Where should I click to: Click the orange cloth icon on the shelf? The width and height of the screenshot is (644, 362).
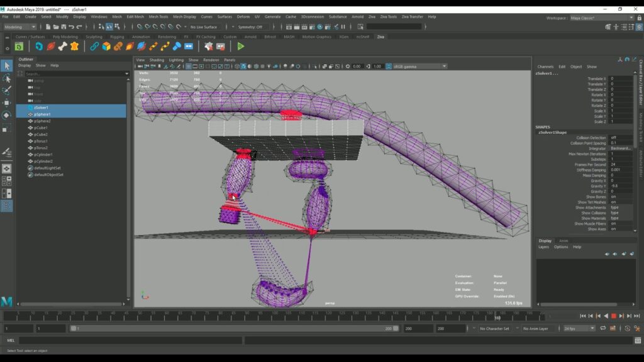tap(74, 47)
